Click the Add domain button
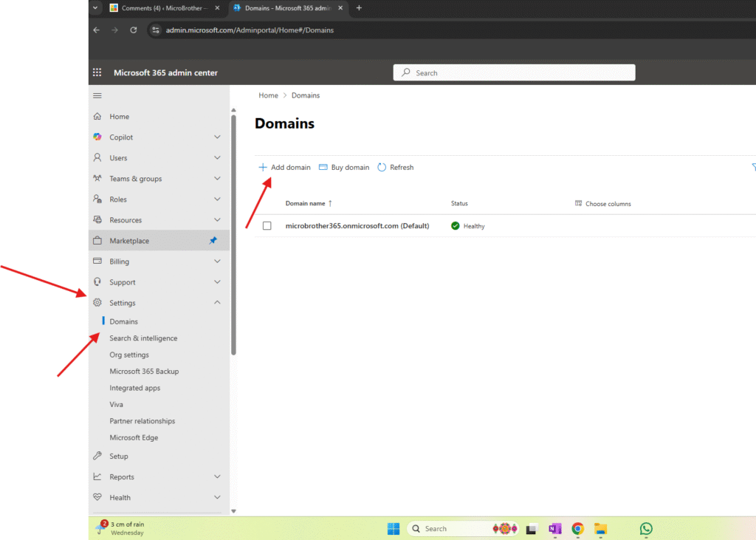 (284, 168)
